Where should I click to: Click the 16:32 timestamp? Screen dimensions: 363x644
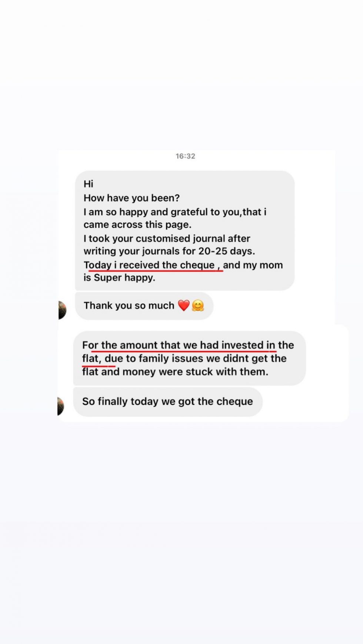click(185, 156)
